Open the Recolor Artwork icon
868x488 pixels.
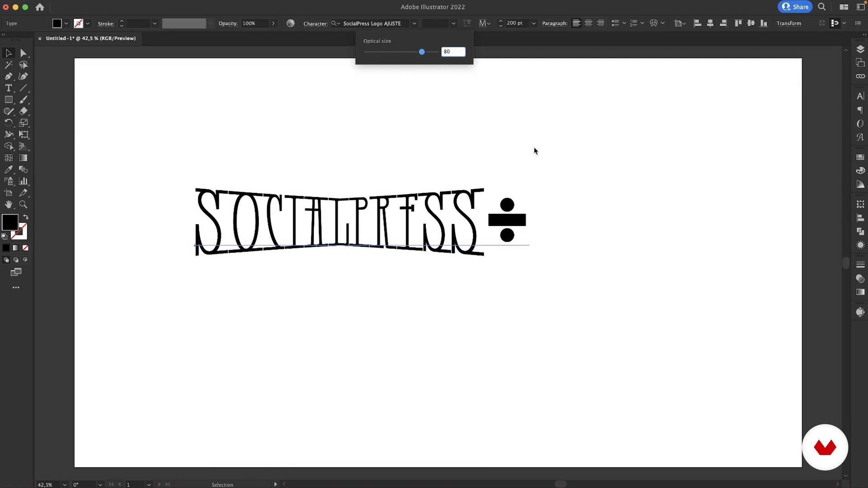coord(291,23)
